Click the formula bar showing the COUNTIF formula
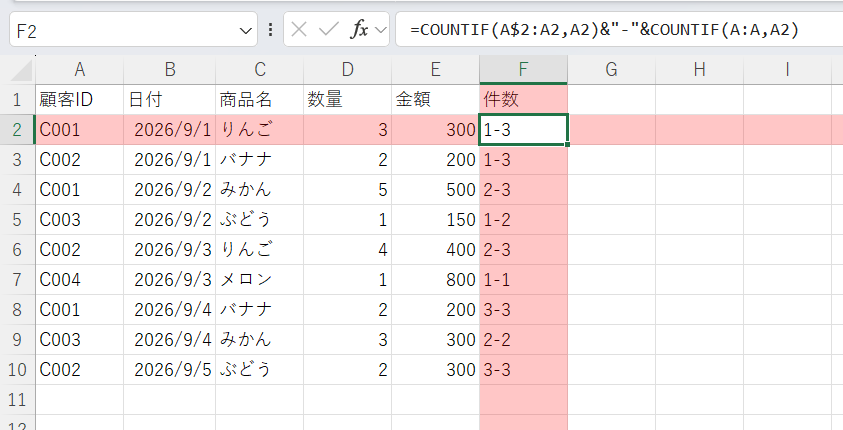Screen dimensions: 843x430 click(619, 30)
